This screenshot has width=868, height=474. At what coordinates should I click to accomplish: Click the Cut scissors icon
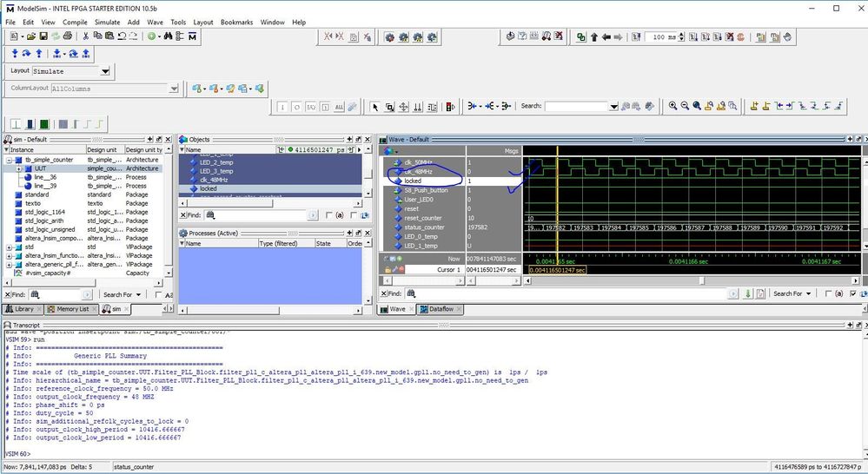point(85,36)
